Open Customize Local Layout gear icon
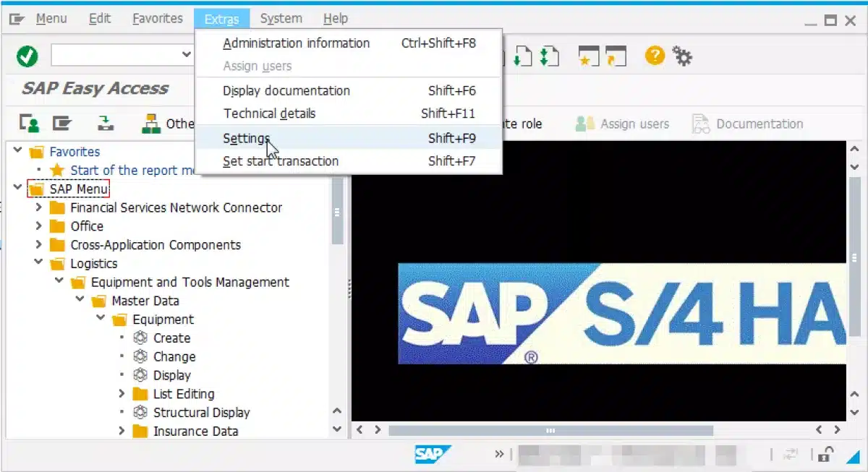Viewport: 868px width, 472px height. point(682,56)
